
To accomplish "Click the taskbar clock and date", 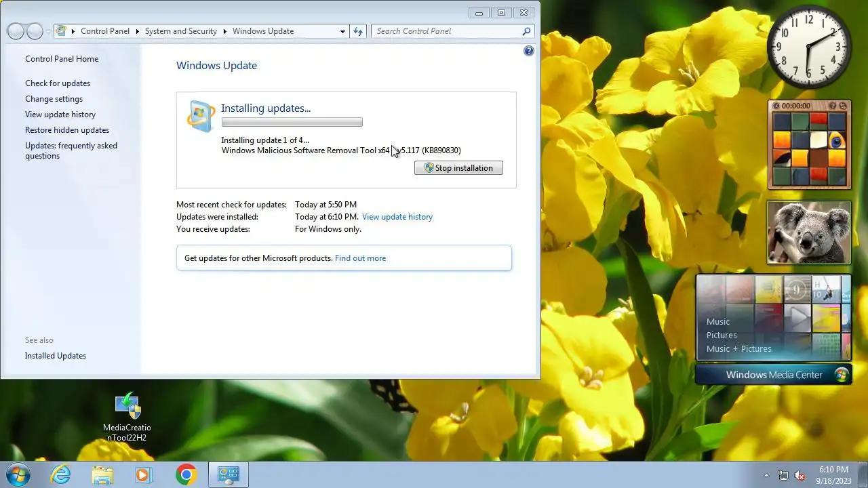I will [833, 475].
